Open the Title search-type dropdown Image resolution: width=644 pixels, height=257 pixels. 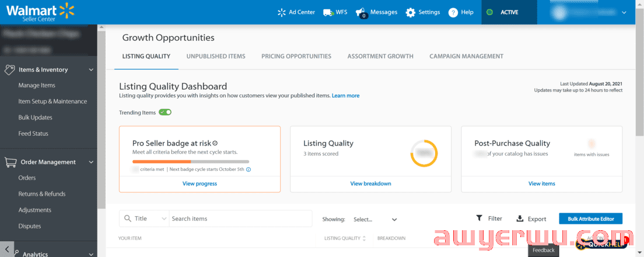click(144, 219)
